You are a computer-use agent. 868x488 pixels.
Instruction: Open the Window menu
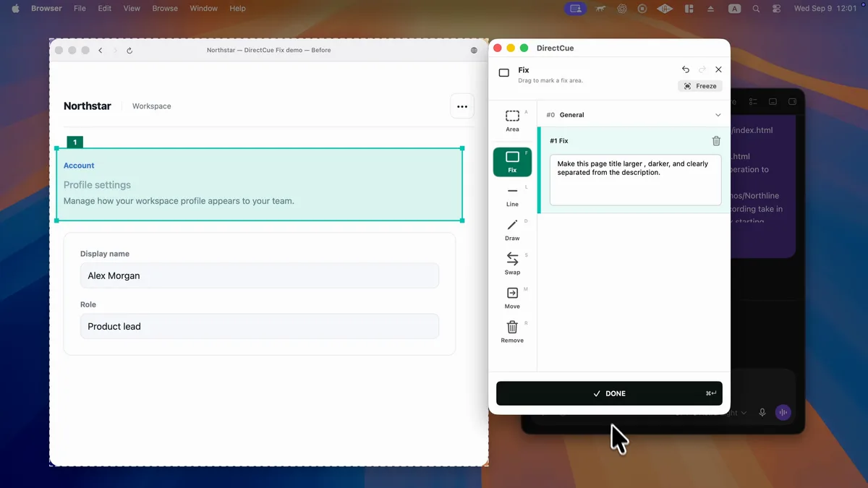point(204,9)
